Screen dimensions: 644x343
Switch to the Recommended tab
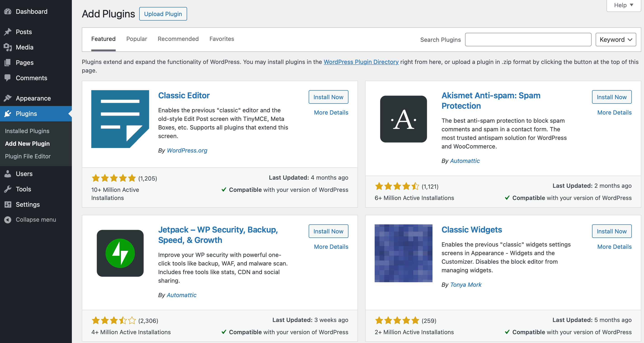tap(178, 39)
